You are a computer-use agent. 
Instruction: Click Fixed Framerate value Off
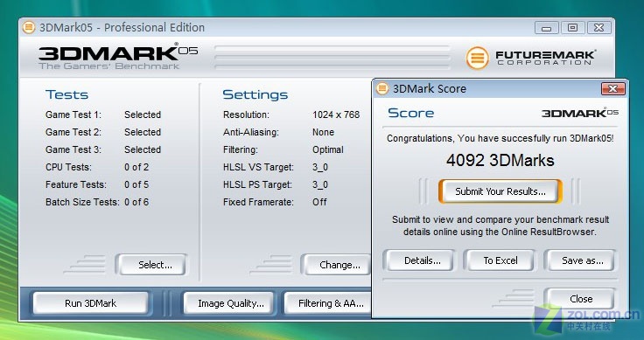(319, 202)
